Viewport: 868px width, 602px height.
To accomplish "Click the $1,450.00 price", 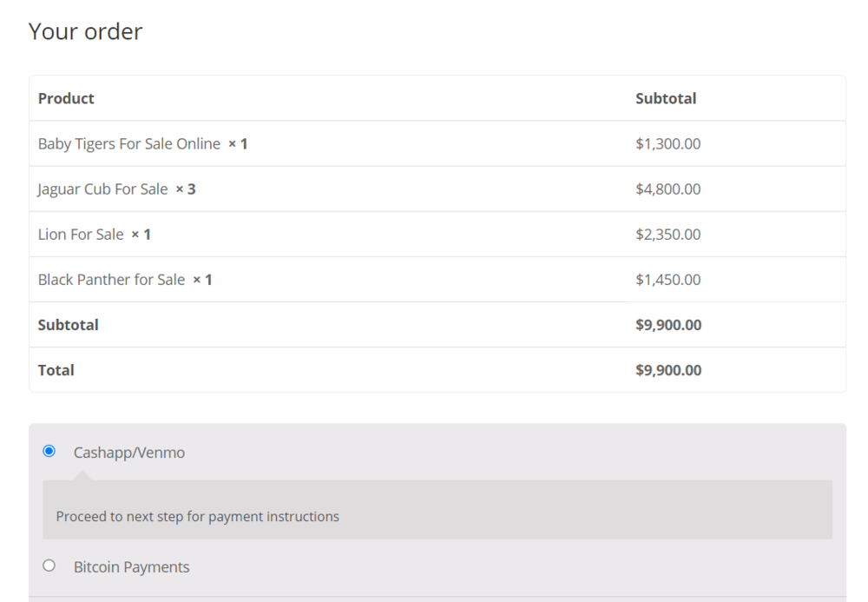I will click(x=667, y=280).
